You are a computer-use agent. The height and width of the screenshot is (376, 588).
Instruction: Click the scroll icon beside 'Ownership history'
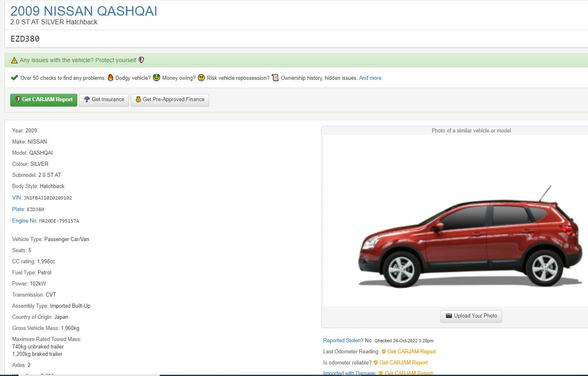coord(275,78)
